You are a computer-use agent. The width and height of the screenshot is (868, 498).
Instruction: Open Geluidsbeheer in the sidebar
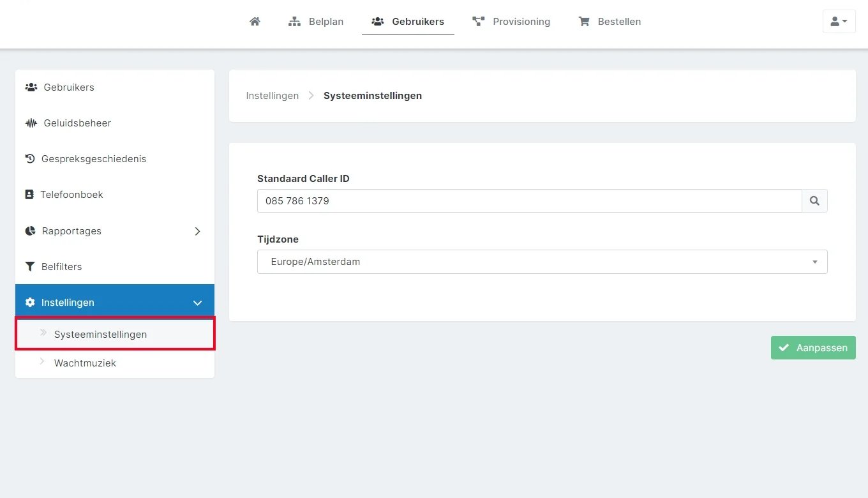click(x=115, y=123)
